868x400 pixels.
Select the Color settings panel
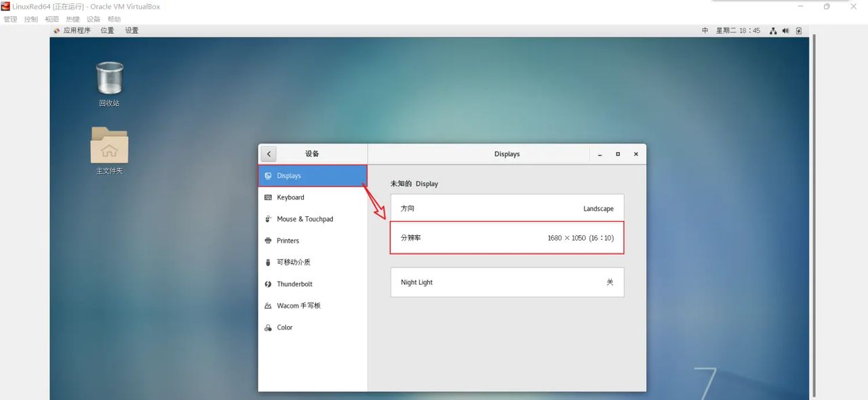(x=285, y=327)
